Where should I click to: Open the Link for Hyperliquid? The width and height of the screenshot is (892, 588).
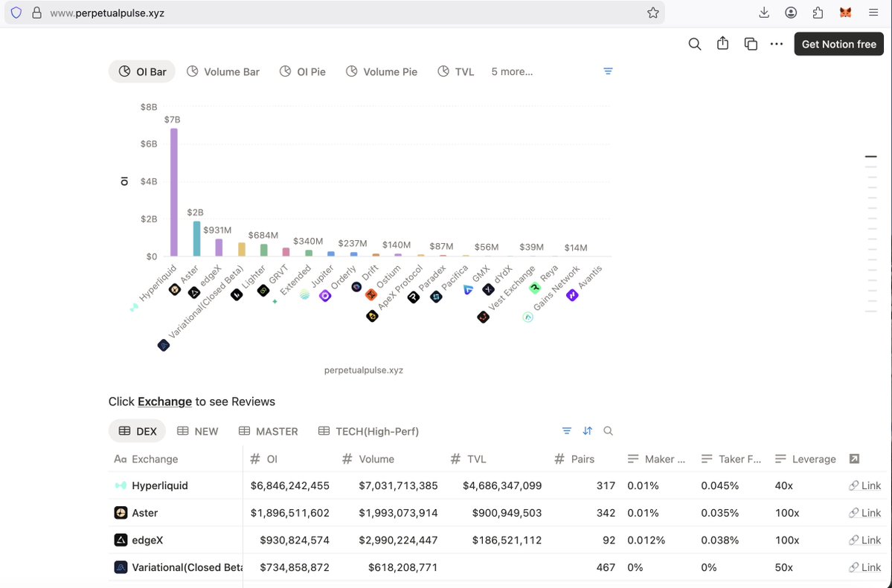(865, 485)
